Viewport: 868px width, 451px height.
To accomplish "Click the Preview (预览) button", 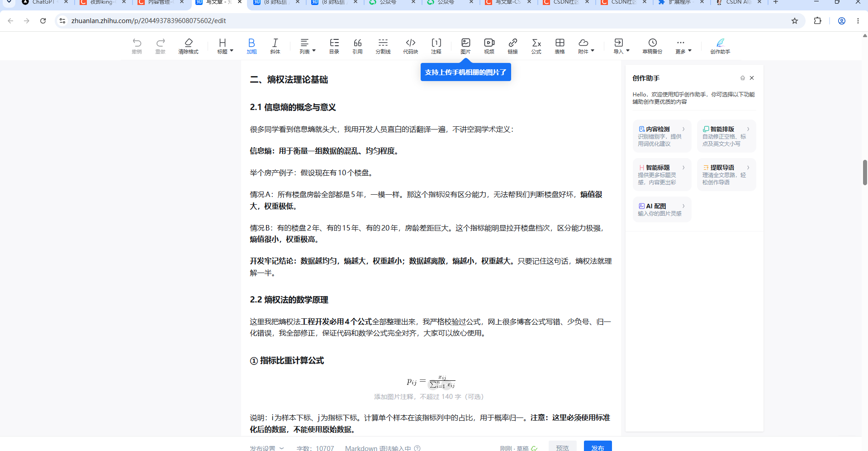I will tap(562, 446).
